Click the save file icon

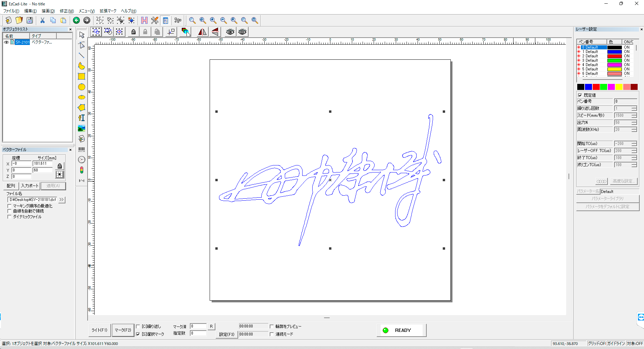tap(30, 20)
